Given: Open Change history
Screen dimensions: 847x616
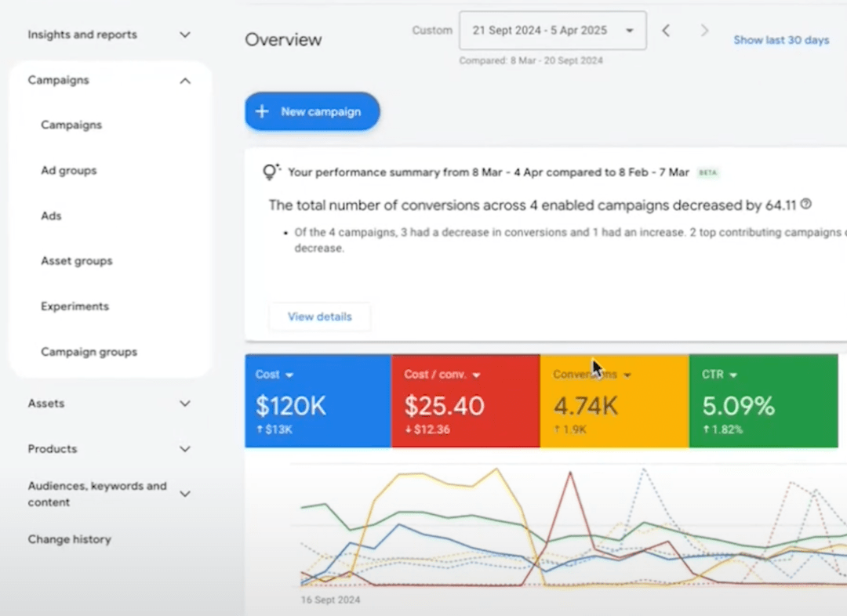Looking at the screenshot, I should (69, 539).
